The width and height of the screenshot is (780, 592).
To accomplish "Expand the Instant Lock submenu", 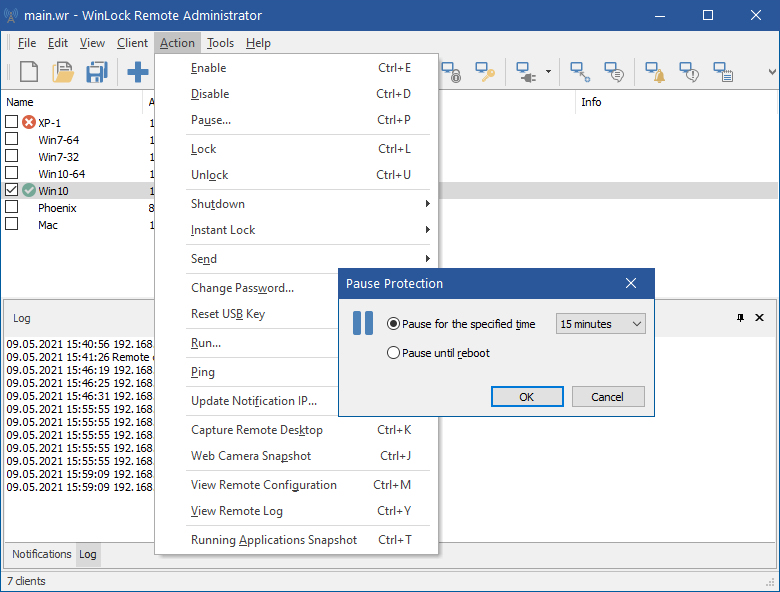I will 310,230.
